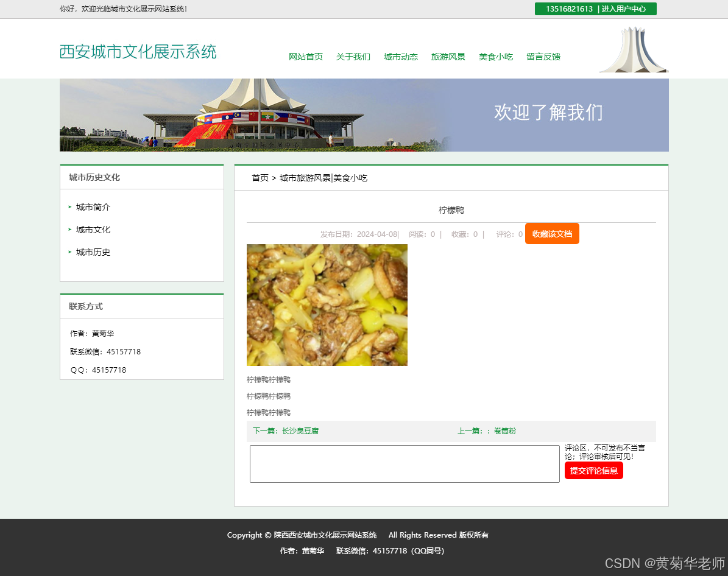Click the sidebar 联系微信：45157718 text
The height and width of the screenshot is (576, 728).
(105, 351)
